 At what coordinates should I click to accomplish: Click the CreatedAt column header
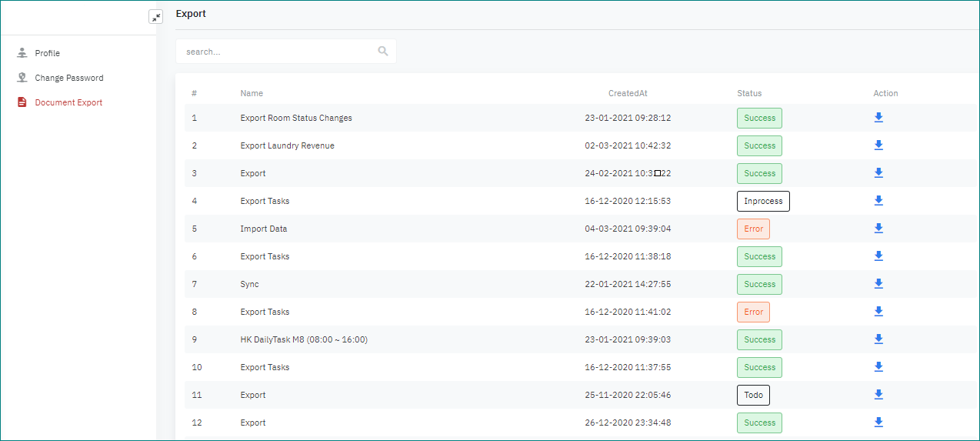pos(628,93)
